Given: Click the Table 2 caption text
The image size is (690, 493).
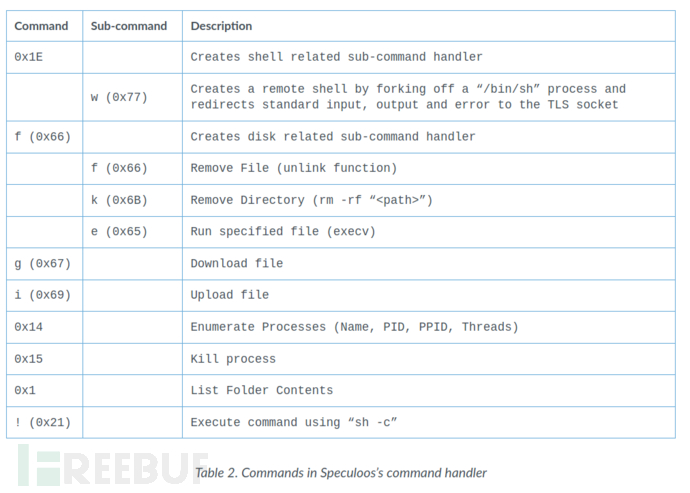Looking at the screenshot, I should click(341, 473).
